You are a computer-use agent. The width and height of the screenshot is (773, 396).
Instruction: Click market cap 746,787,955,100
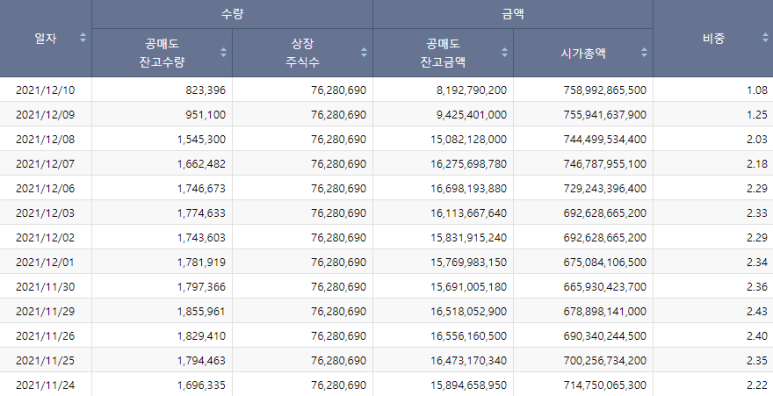[x=605, y=164]
